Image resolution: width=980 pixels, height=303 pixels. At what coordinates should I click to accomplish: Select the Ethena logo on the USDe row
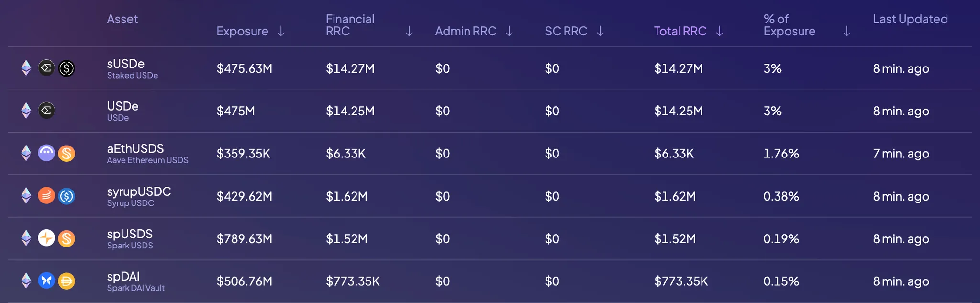click(x=46, y=111)
